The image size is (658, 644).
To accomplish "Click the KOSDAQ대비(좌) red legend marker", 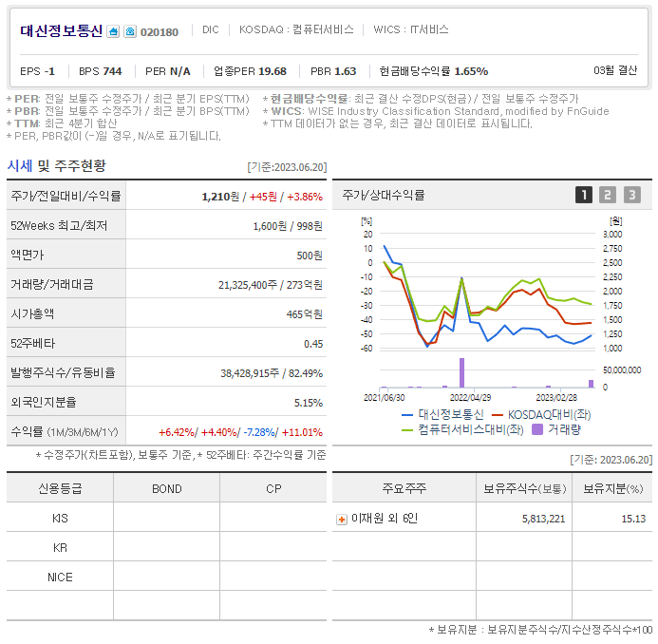I will point(497,415).
